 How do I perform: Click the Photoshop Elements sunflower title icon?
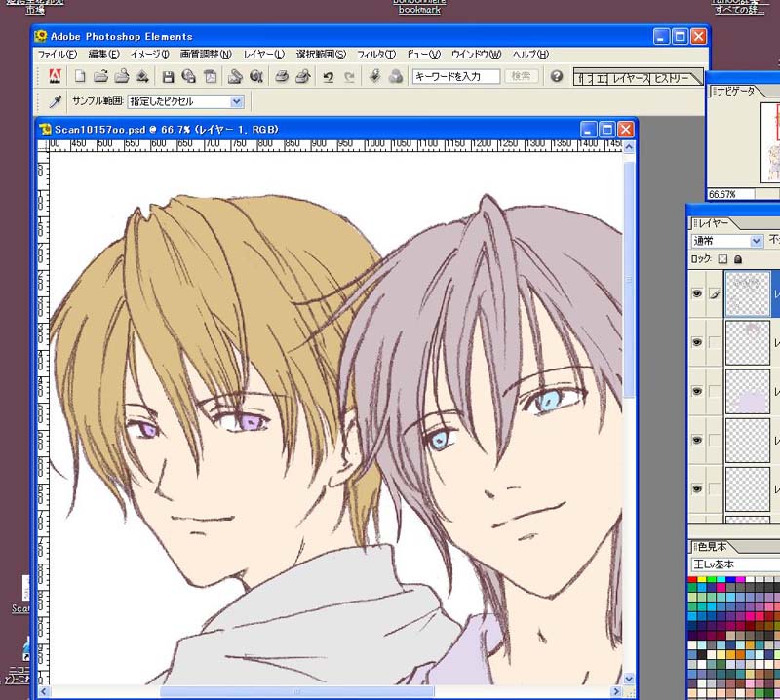click(x=41, y=36)
